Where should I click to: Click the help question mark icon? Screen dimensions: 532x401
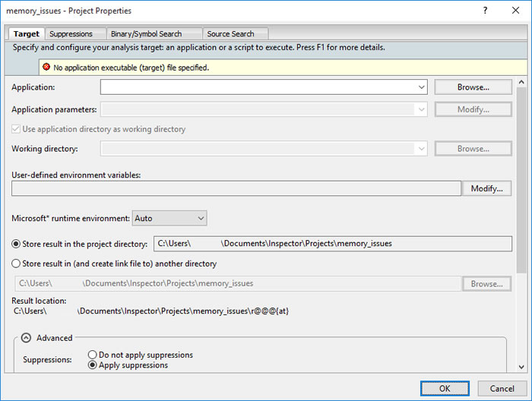tap(485, 11)
